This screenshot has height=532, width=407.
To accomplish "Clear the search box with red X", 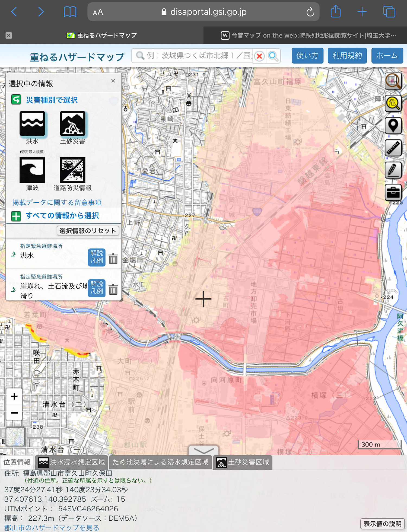I will (x=259, y=56).
